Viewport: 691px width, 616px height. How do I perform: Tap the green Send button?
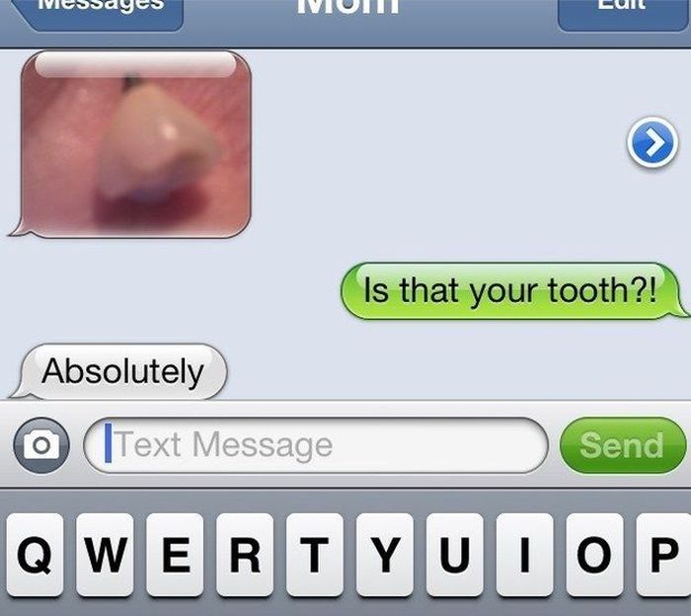(x=623, y=445)
